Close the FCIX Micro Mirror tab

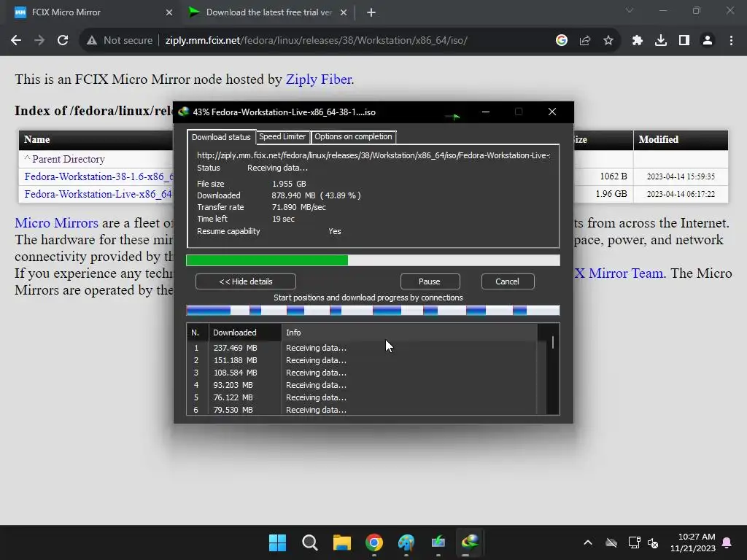click(x=169, y=12)
